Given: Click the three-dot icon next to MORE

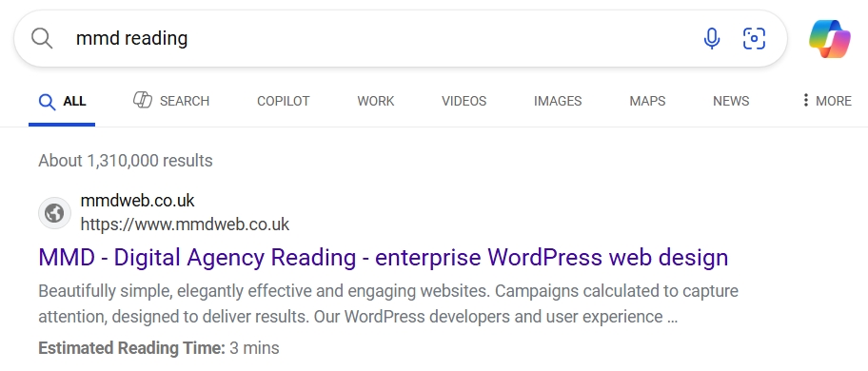Looking at the screenshot, I should (805, 100).
